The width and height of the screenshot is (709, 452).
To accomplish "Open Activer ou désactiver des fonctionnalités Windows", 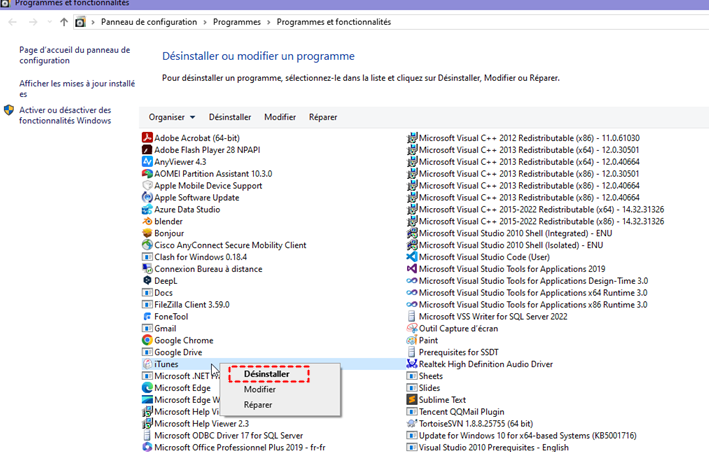I will [65, 115].
